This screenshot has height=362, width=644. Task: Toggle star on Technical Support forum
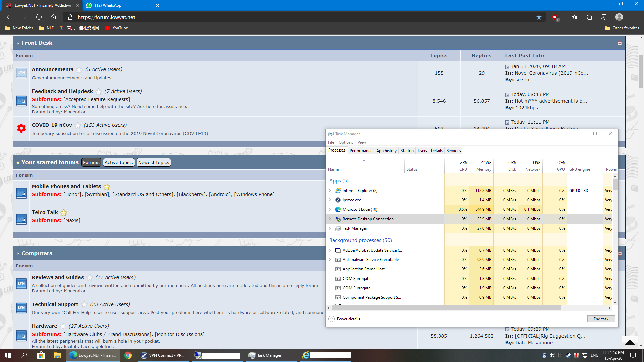[x=84, y=305]
